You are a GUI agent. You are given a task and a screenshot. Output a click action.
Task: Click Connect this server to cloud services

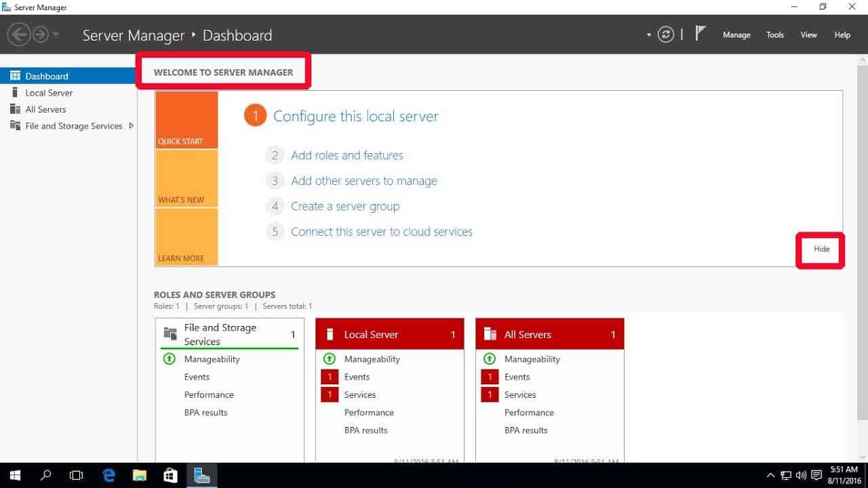click(382, 232)
